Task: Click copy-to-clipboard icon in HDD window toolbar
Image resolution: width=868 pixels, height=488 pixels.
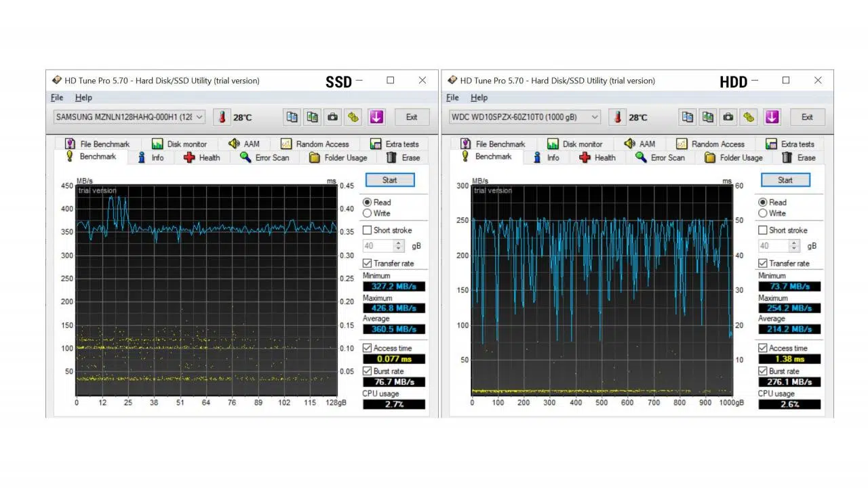Action: [688, 117]
